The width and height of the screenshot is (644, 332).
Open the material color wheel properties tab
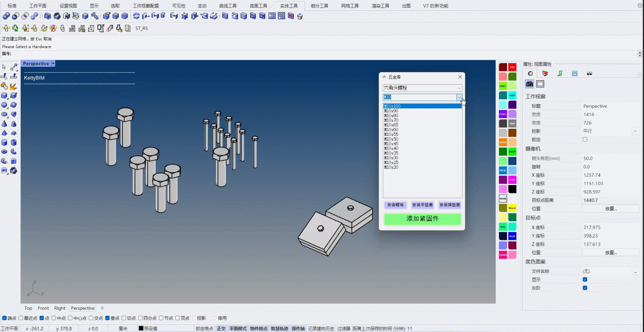tap(530, 73)
